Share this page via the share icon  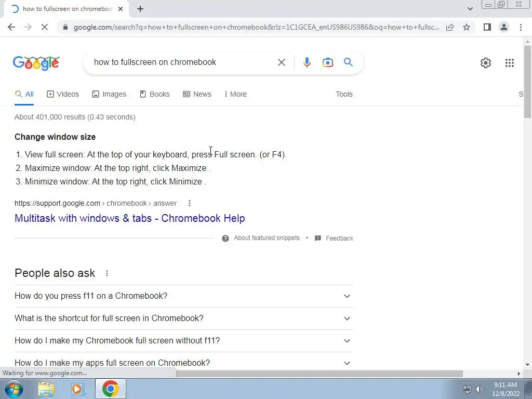point(450,27)
